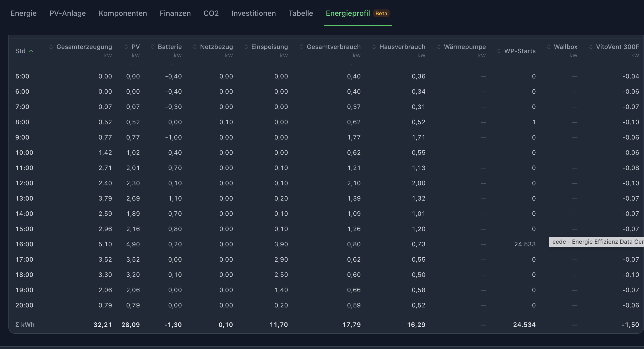This screenshot has width=644, height=349.
Task: Switch to Tabelle tab
Action: pyautogui.click(x=301, y=13)
